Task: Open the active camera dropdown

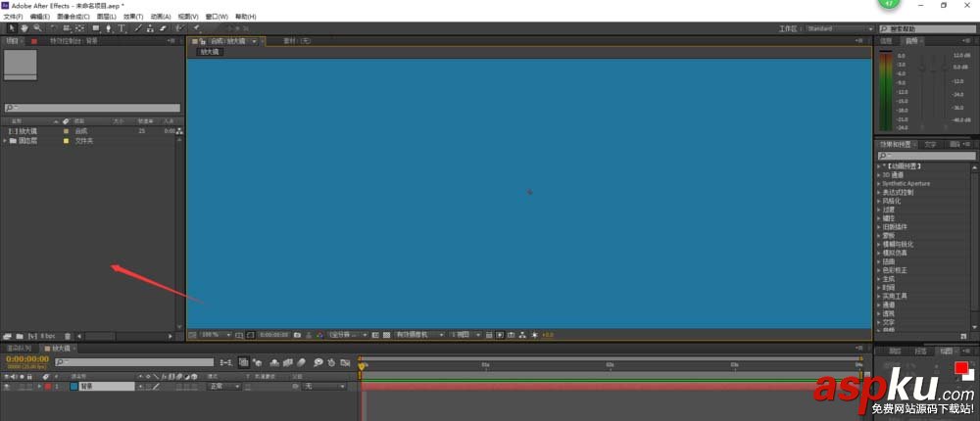Action: [x=419, y=335]
